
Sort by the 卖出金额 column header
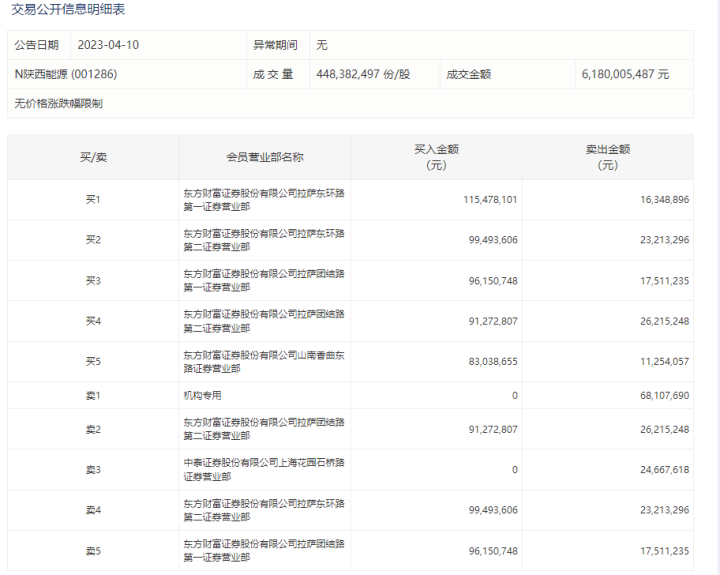click(606, 157)
